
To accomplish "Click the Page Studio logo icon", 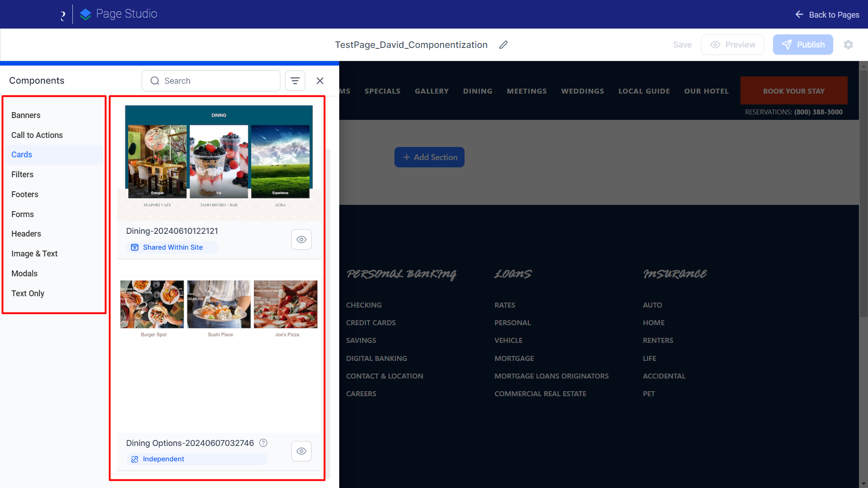I will [85, 14].
